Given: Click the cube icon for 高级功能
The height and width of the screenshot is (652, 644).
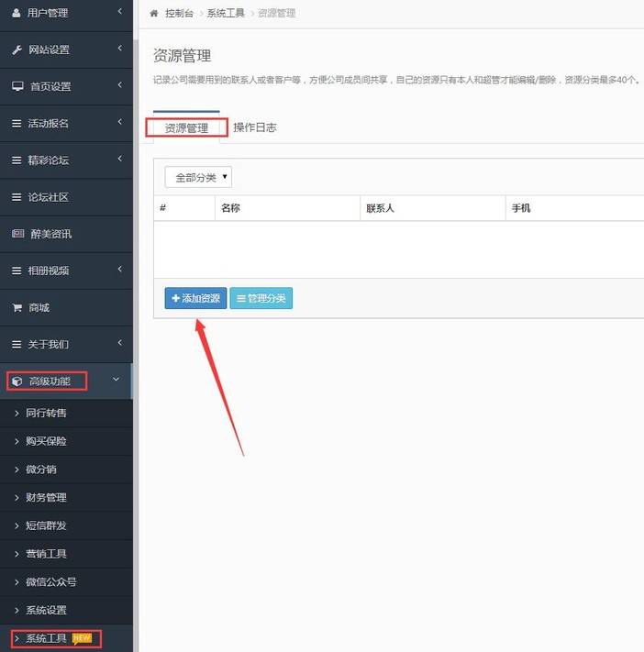Looking at the screenshot, I should click(x=17, y=381).
